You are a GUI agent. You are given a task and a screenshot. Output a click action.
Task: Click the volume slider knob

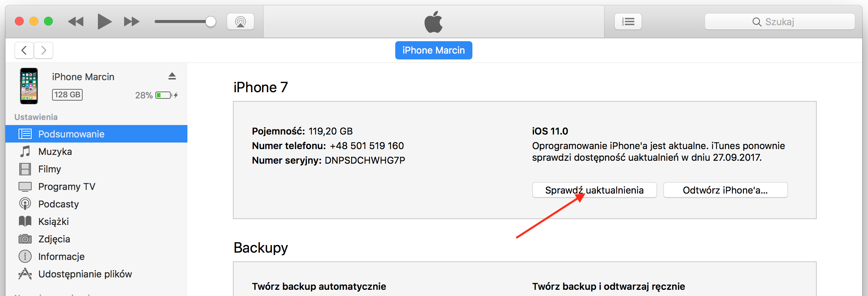(x=211, y=22)
